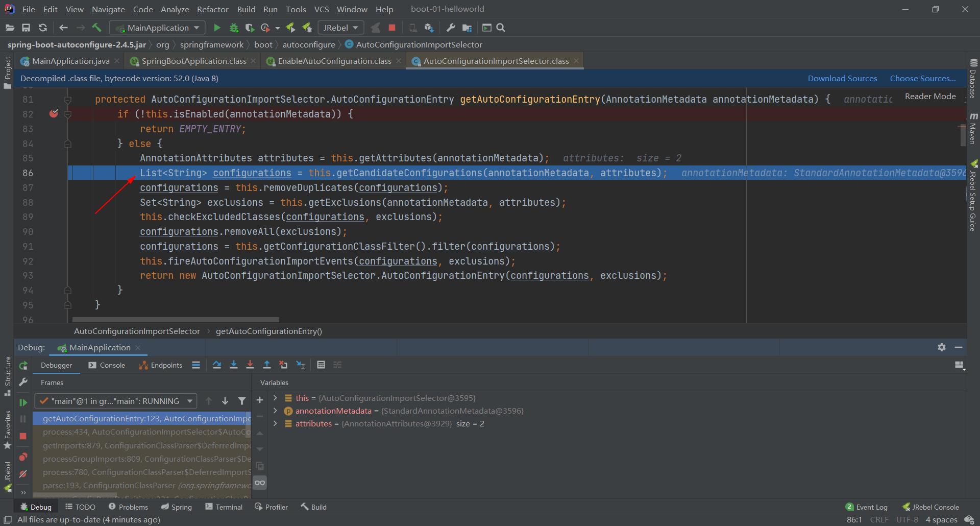Stop the running application from main toolbar

point(392,28)
